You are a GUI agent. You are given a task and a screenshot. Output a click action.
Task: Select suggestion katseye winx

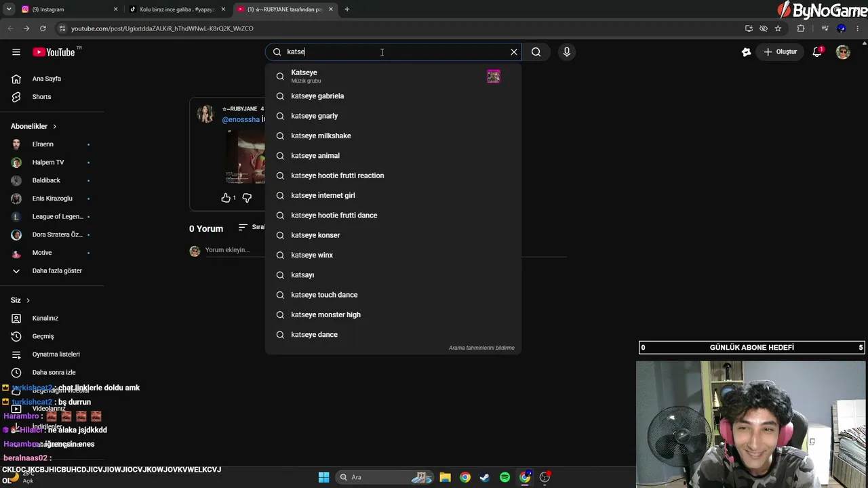click(393, 255)
